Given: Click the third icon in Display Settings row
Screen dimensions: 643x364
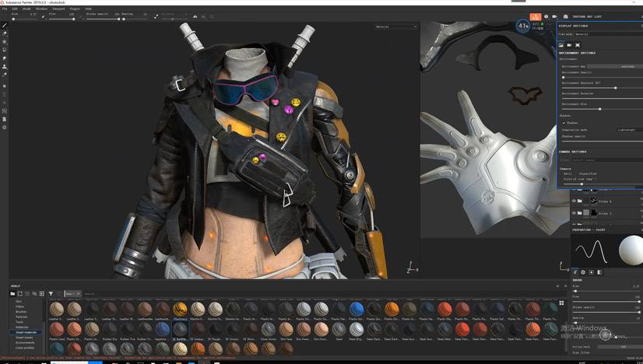Looking at the screenshot, I should (x=578, y=45).
